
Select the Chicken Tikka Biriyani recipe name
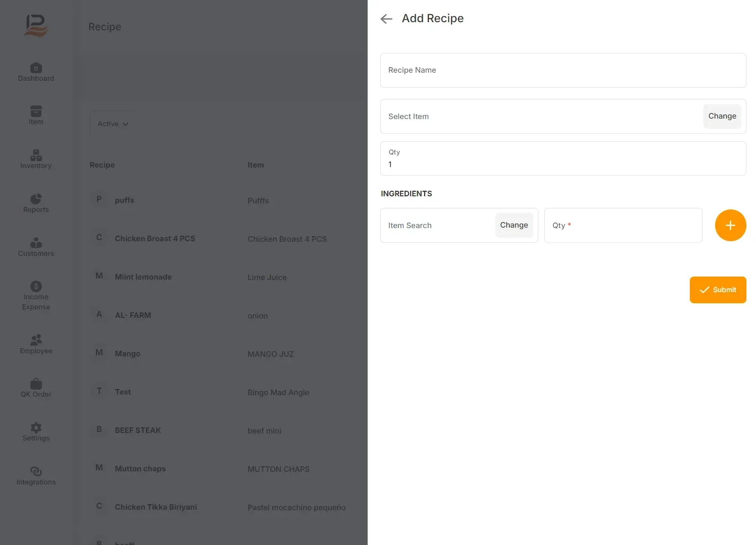coord(156,507)
